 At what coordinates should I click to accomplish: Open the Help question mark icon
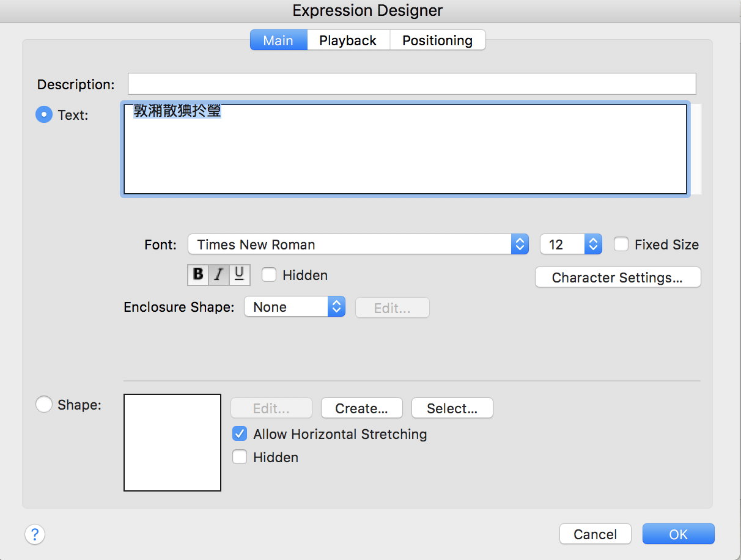[35, 534]
